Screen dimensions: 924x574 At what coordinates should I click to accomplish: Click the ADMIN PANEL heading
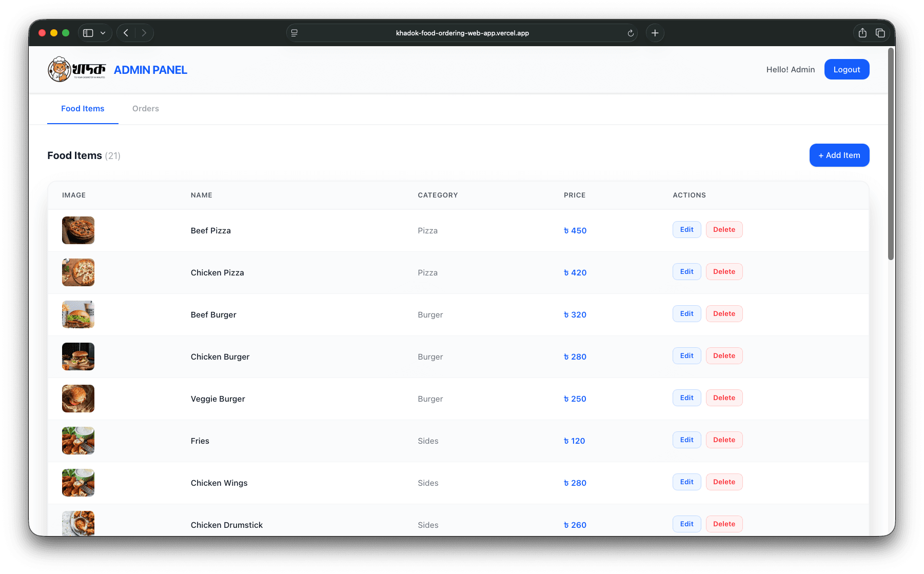150,70
